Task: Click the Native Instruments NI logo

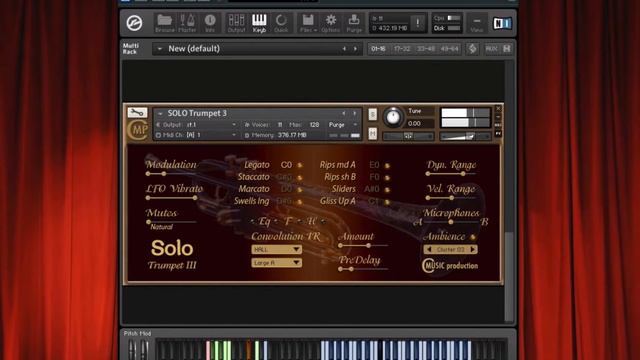Action: pos(502,23)
